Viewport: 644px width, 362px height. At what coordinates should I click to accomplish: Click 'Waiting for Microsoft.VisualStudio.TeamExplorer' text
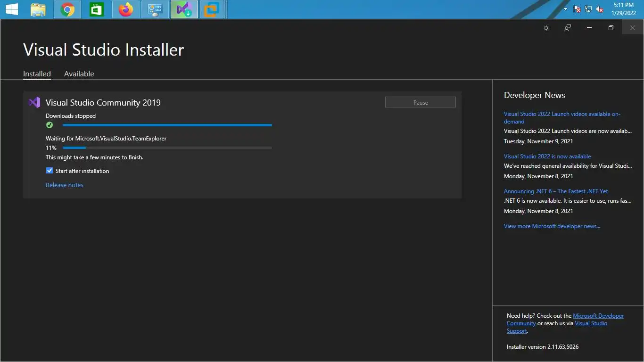(x=106, y=139)
